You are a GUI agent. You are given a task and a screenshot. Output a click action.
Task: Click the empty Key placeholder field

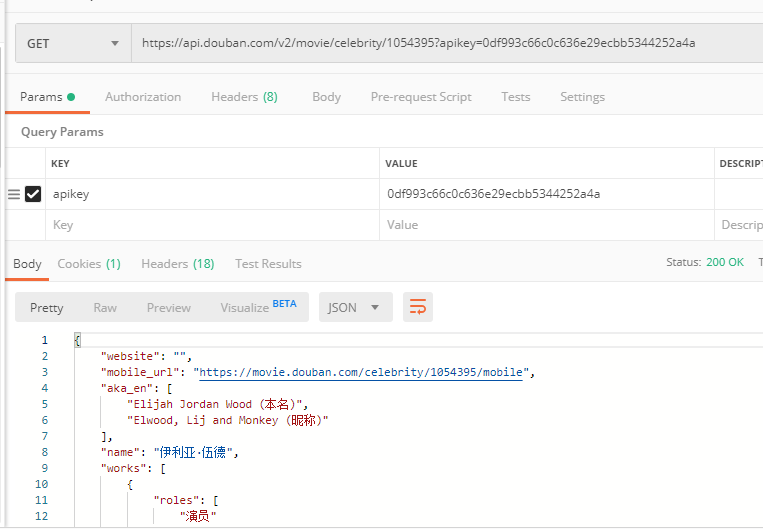click(212, 225)
